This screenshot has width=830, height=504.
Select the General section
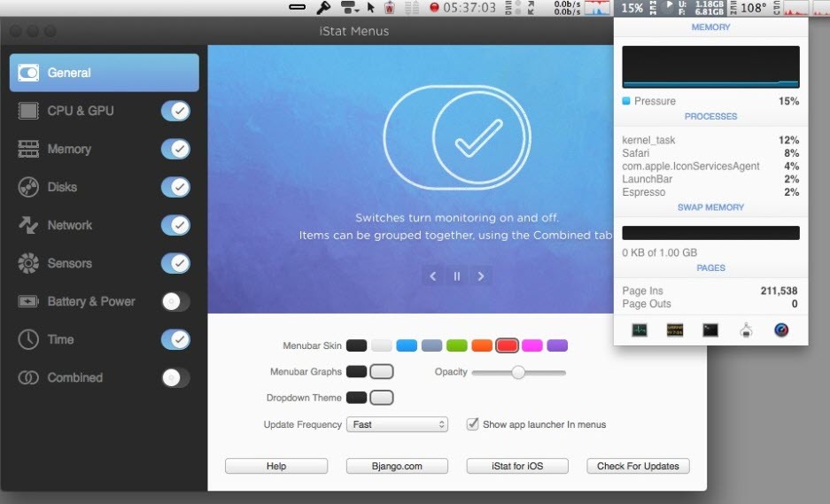[105, 73]
